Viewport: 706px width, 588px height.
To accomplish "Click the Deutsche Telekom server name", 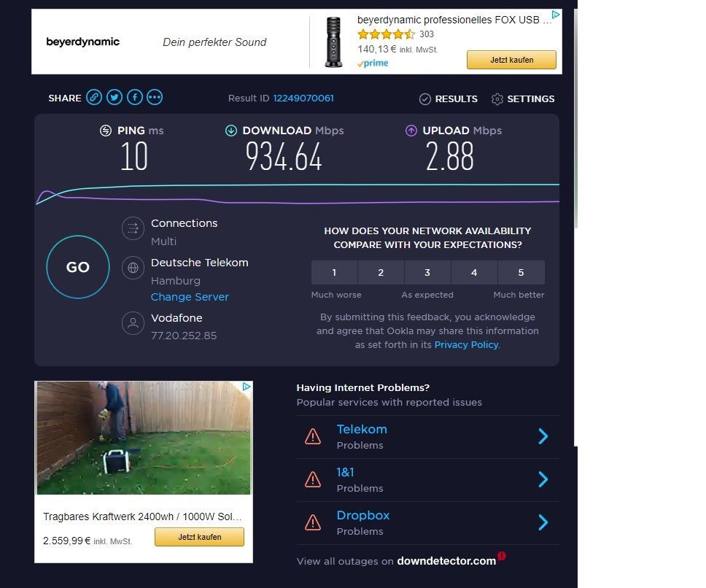I will tap(199, 263).
